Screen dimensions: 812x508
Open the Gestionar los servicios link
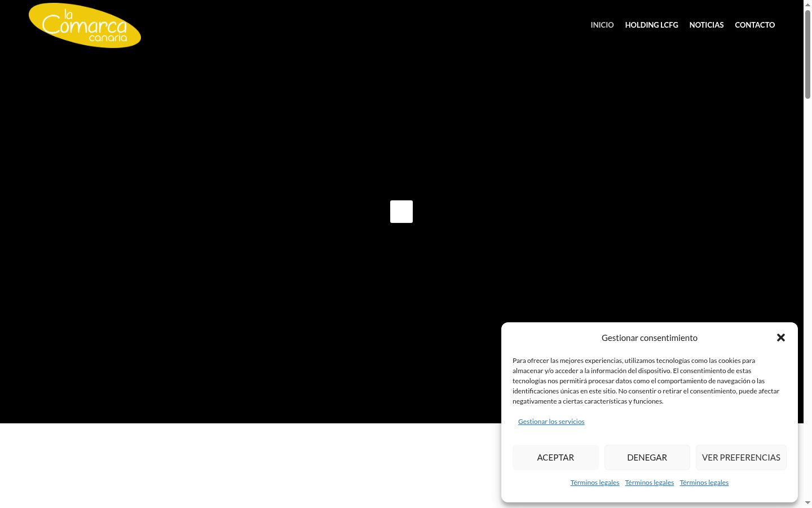click(551, 422)
